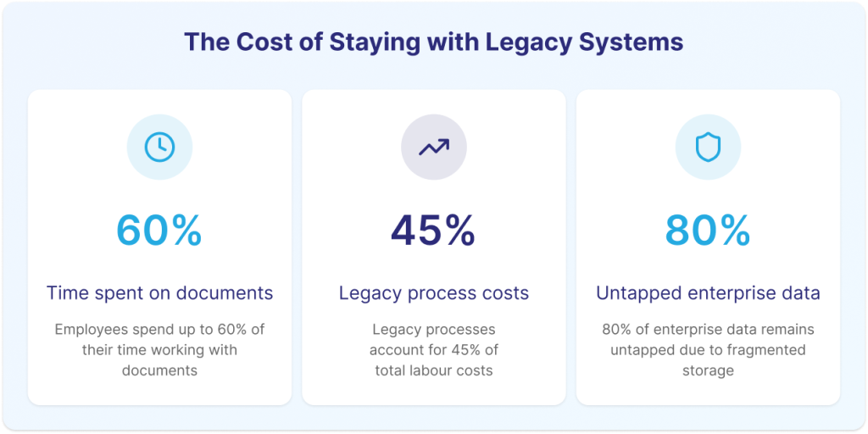Select the 45% statistic figure
This screenshot has height=434, width=868.
(434, 229)
